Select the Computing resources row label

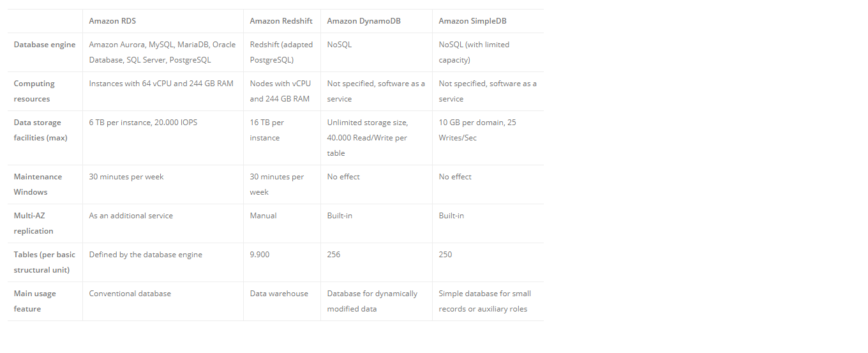click(x=34, y=91)
